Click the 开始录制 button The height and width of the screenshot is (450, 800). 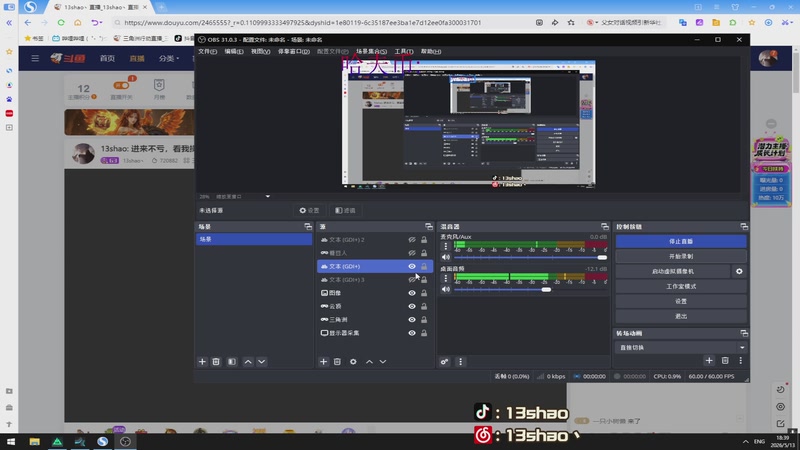(x=681, y=256)
